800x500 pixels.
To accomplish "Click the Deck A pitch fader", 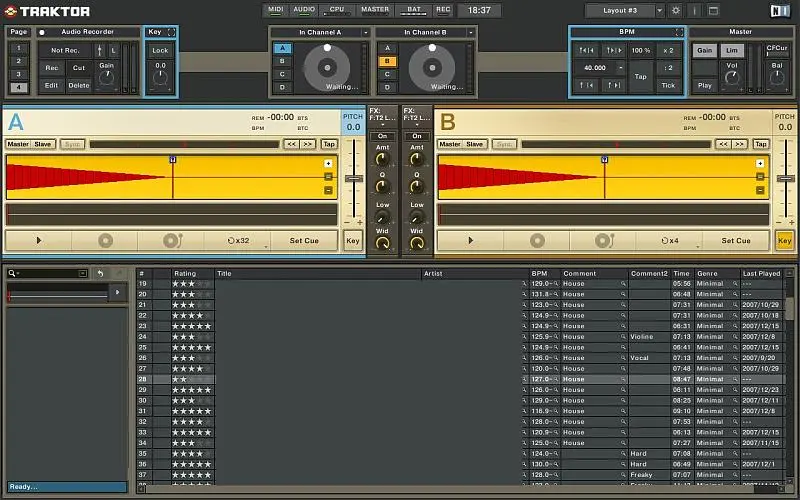I will 352,178.
